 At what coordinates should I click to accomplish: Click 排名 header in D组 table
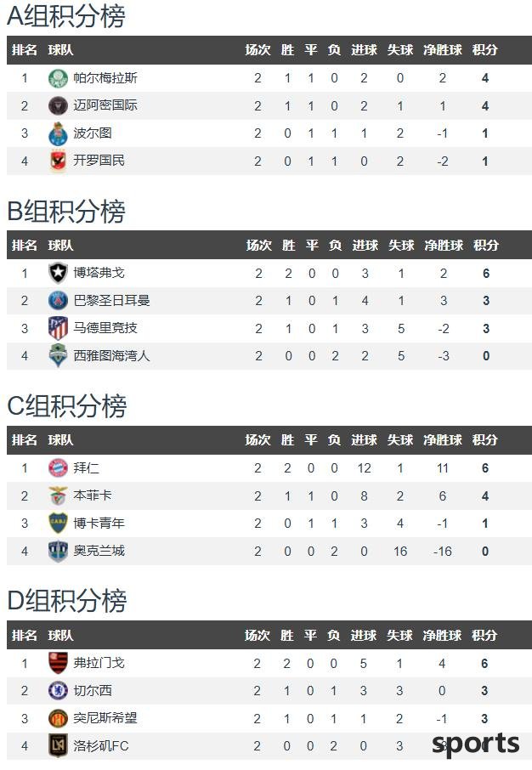coord(25,635)
